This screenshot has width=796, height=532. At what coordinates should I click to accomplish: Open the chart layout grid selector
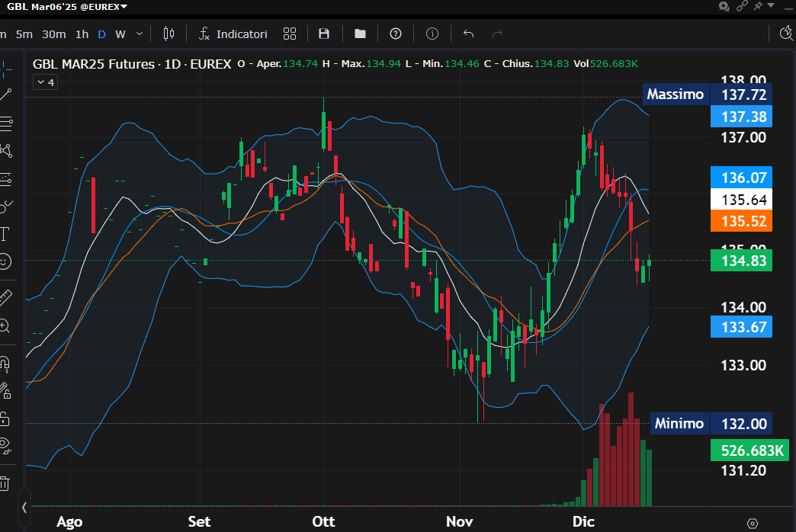click(289, 34)
